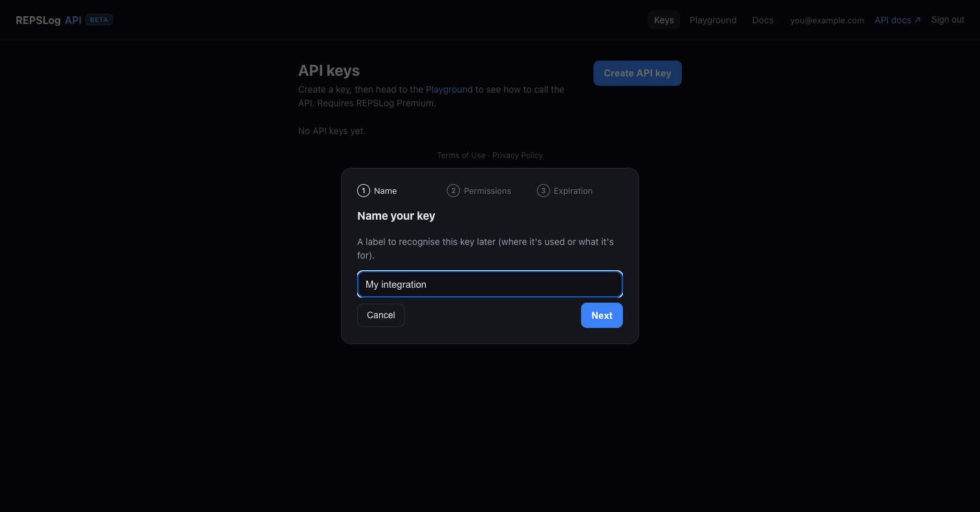Select the Name step in wizard

tap(377, 191)
